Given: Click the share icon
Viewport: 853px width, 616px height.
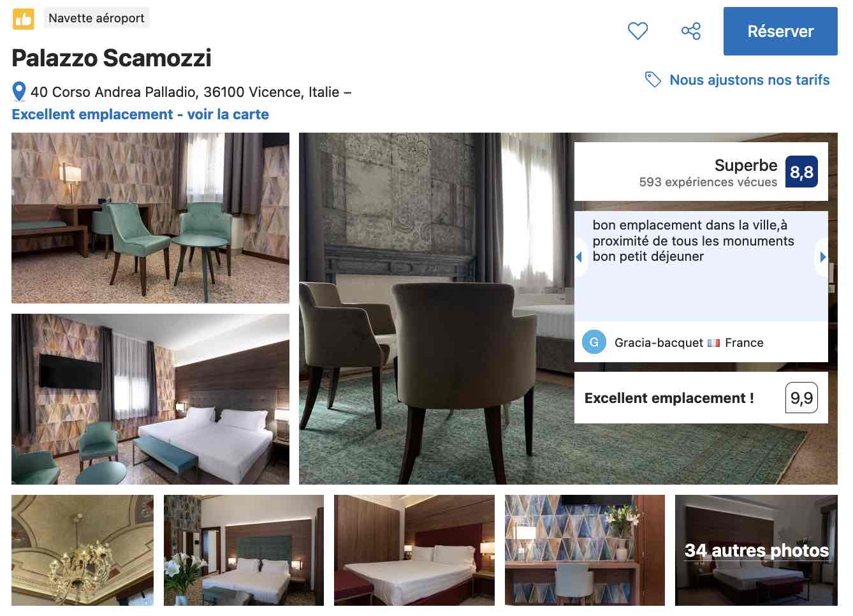Looking at the screenshot, I should click(x=691, y=31).
